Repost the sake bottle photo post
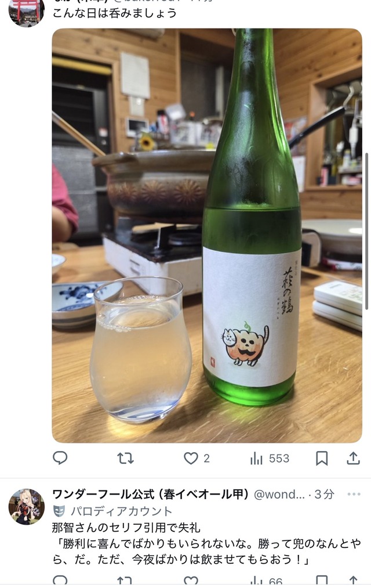This screenshot has width=371, height=588. (125, 458)
